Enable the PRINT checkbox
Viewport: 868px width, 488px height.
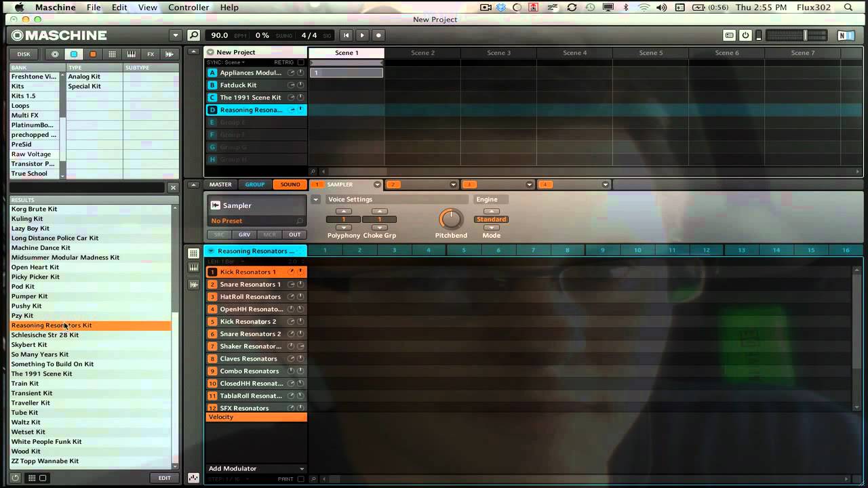[300, 479]
